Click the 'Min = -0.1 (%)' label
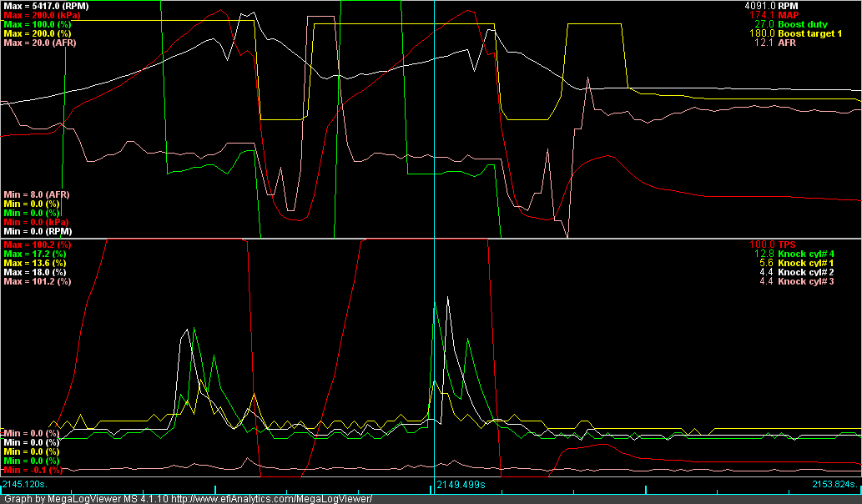862x504 pixels. [33, 470]
